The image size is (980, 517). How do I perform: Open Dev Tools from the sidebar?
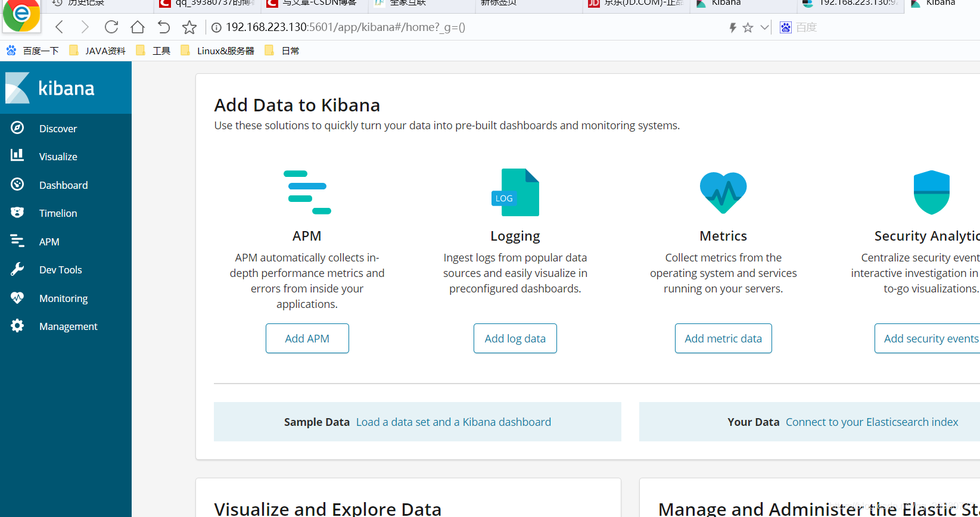(x=60, y=270)
